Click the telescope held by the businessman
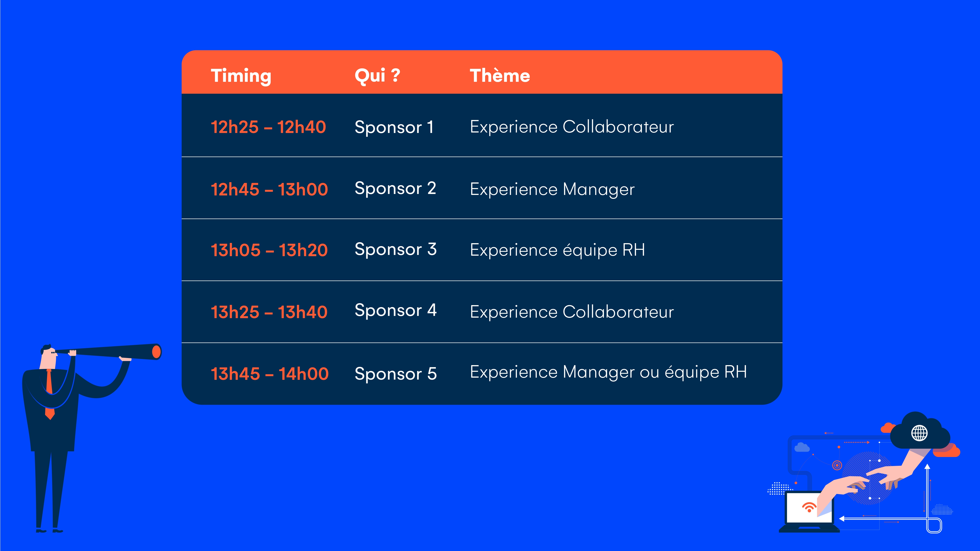The width and height of the screenshot is (980, 551). [110, 351]
